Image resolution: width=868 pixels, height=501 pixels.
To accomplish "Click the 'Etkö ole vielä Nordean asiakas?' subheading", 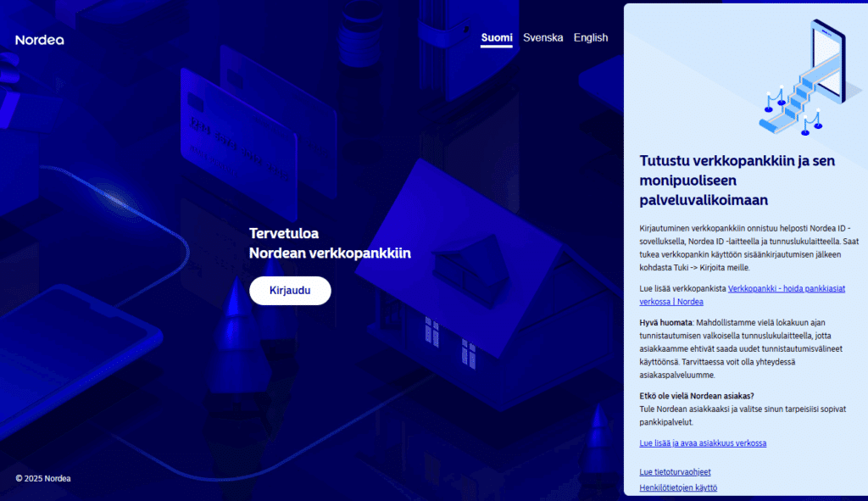I will (x=698, y=396).
